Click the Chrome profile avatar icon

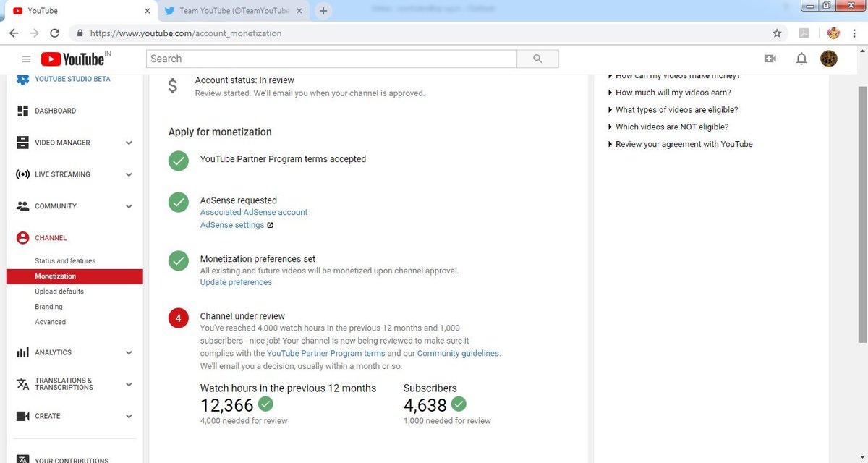tap(833, 33)
